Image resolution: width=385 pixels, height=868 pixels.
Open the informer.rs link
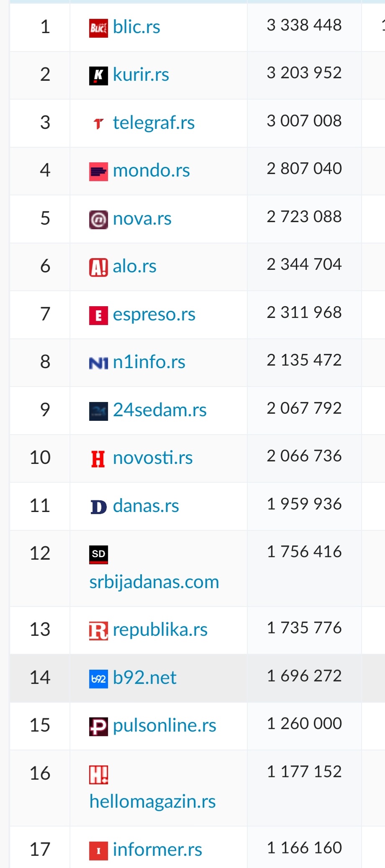tap(157, 850)
